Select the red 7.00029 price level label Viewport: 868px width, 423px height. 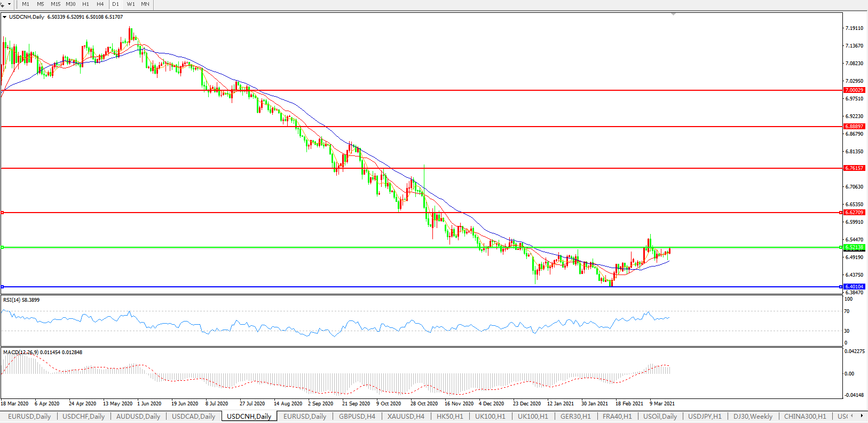854,90
